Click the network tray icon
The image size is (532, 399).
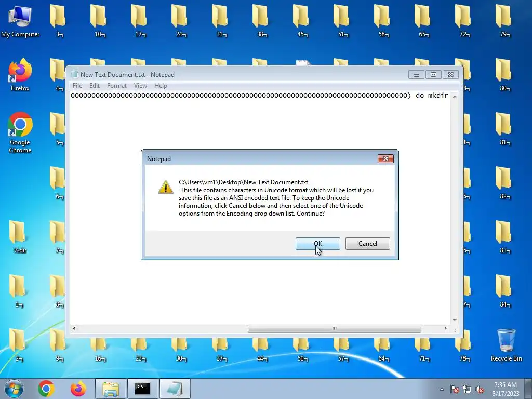coord(467,389)
